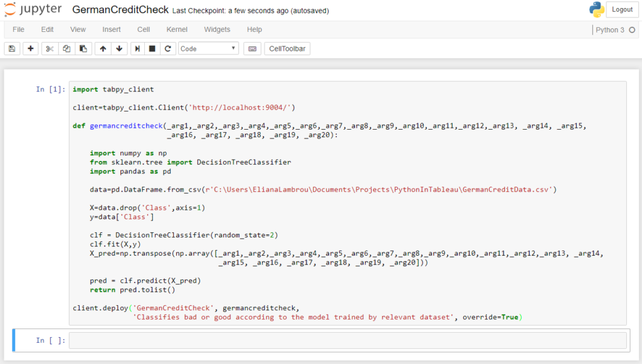This screenshot has height=364, width=642.
Task: Click the Logout button
Action: click(622, 9)
